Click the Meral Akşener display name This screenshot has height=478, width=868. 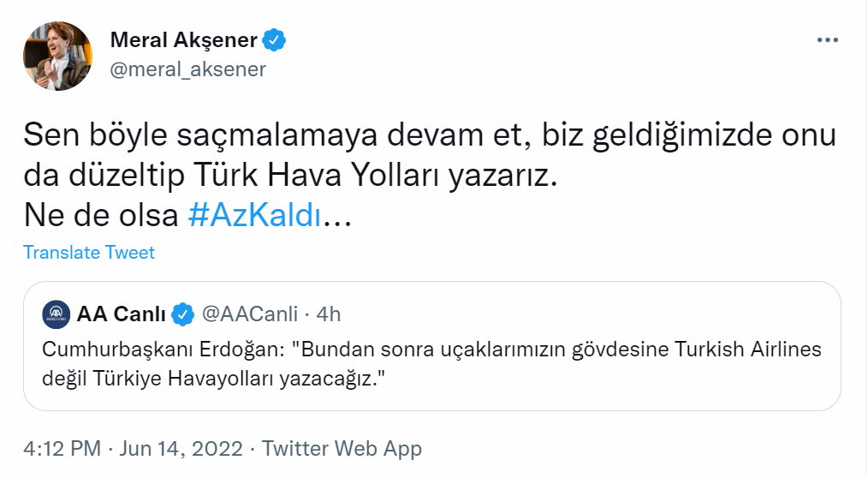pos(183,39)
